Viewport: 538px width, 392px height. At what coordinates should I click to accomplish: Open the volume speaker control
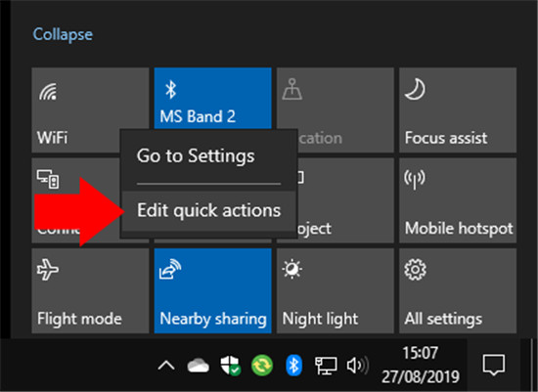(x=357, y=366)
